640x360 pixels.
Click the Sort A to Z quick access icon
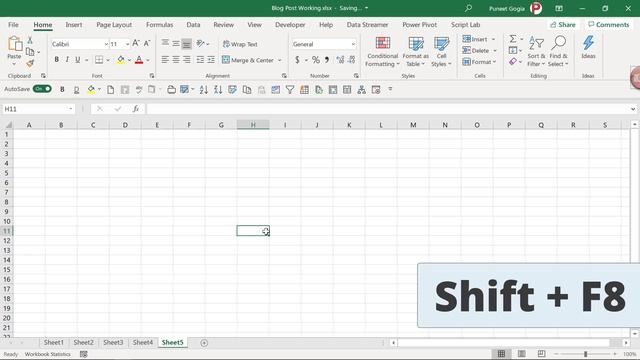click(x=204, y=90)
